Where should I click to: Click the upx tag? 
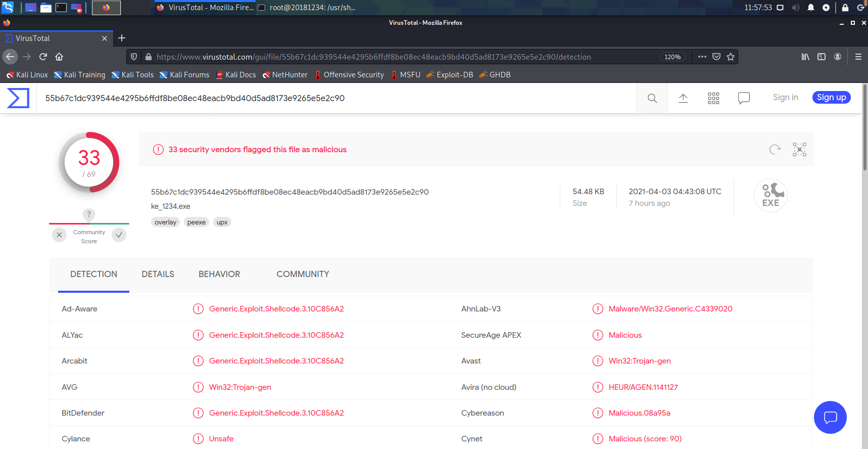[x=222, y=222]
